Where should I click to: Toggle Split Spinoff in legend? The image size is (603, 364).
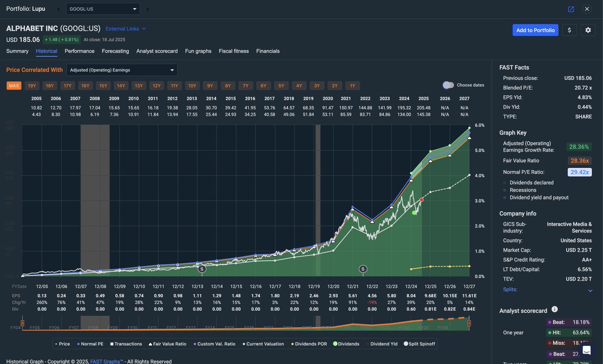pos(420,344)
